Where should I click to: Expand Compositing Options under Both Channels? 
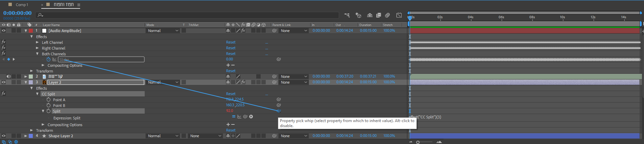(43, 65)
